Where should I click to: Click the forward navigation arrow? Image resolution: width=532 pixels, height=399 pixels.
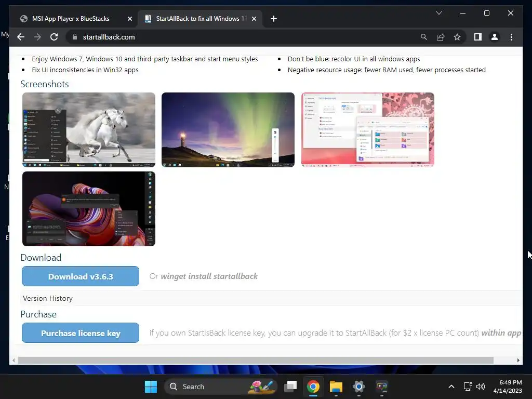tap(37, 37)
